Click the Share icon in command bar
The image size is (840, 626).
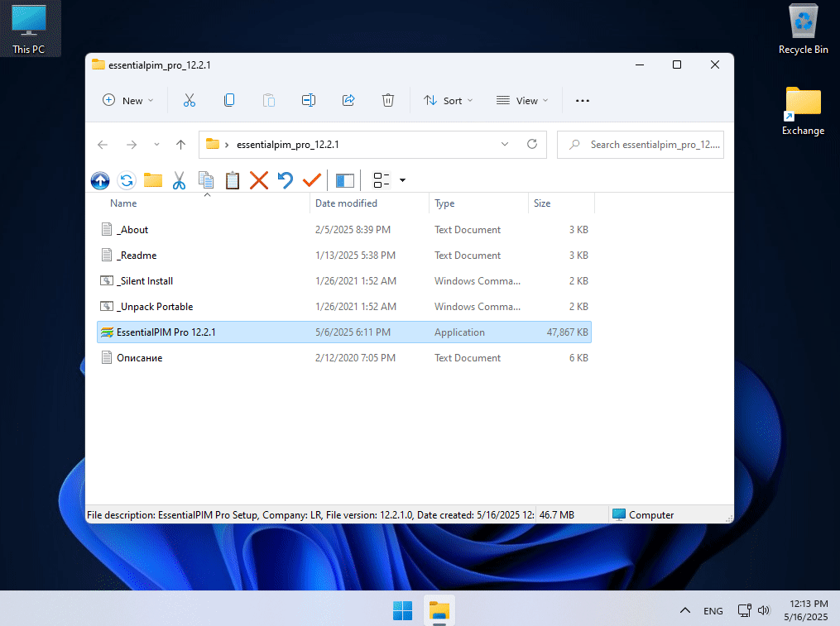(x=348, y=100)
